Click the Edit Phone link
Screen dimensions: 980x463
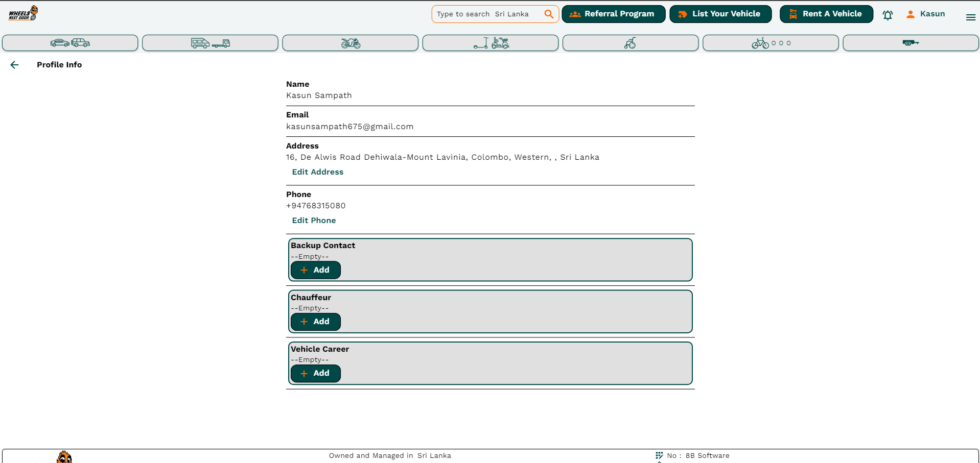pos(314,220)
